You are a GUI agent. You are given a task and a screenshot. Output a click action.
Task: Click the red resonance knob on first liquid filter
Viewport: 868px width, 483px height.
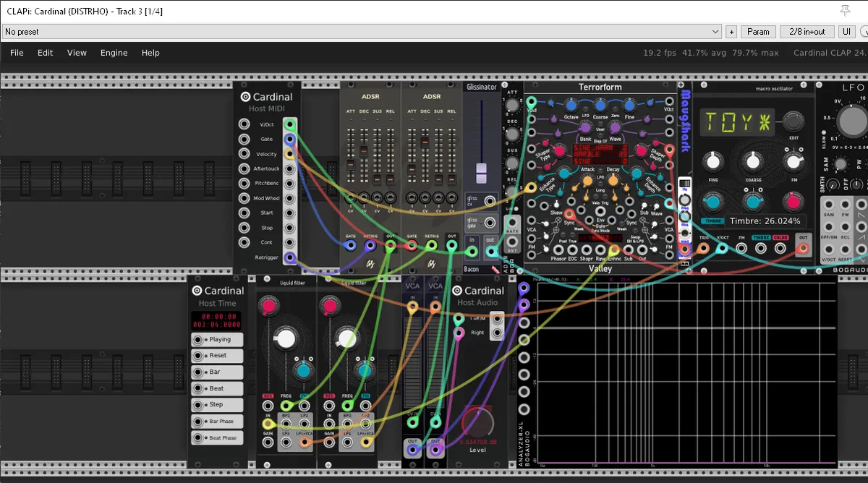pos(269,307)
